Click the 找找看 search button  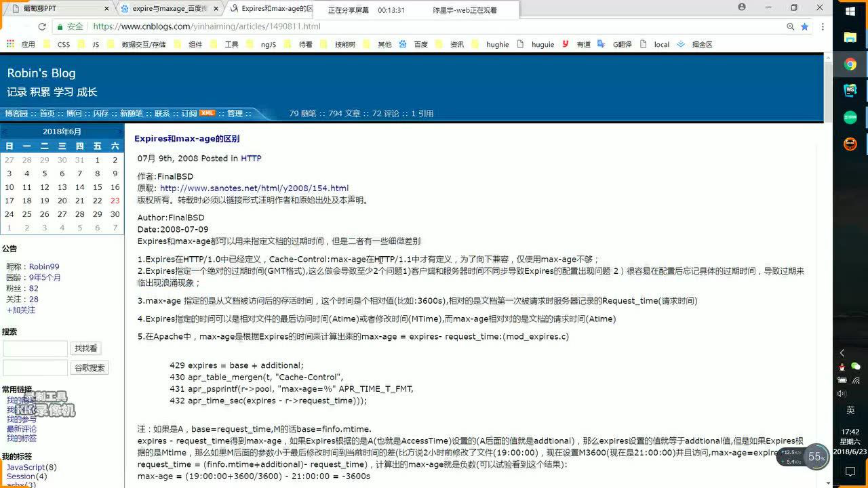point(86,348)
